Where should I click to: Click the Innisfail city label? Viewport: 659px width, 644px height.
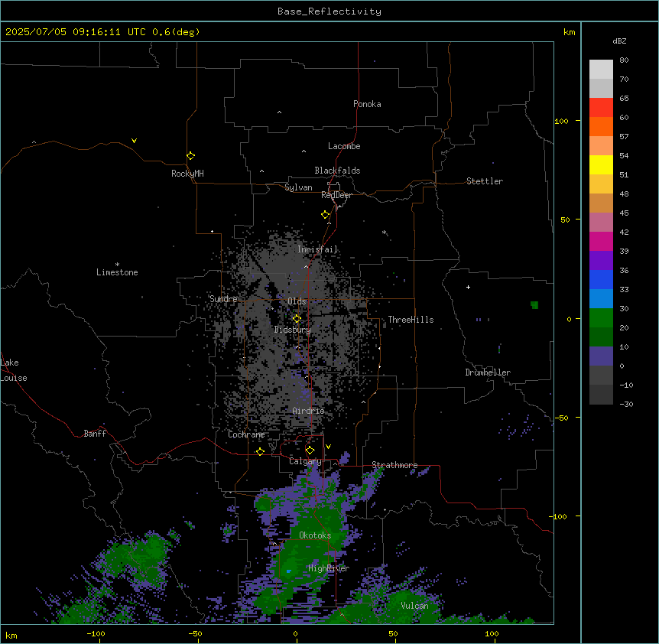[x=318, y=249]
